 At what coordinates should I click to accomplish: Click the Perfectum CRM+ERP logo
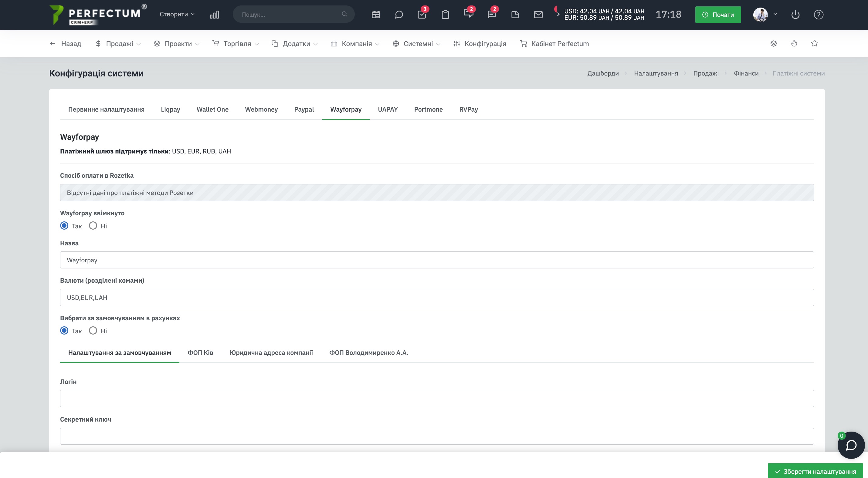(98, 15)
